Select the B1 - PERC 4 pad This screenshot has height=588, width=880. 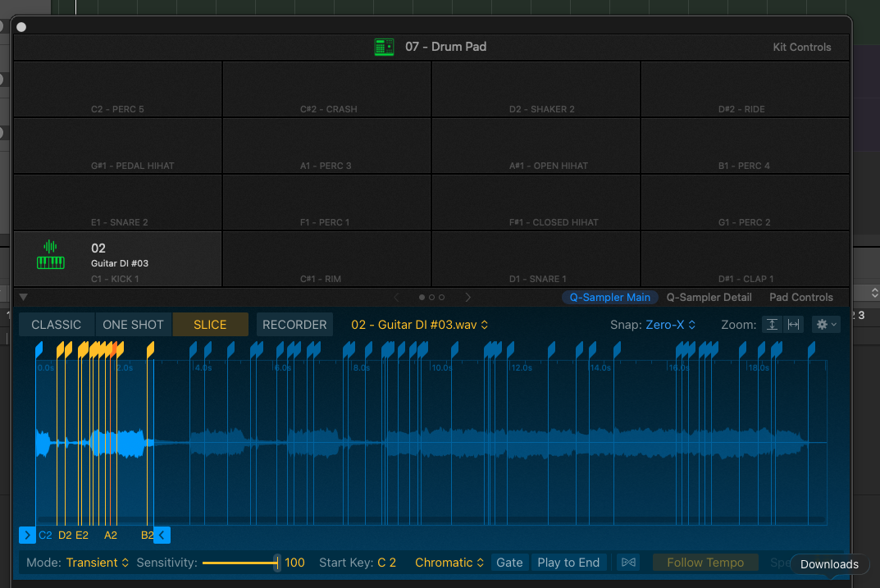[745, 146]
